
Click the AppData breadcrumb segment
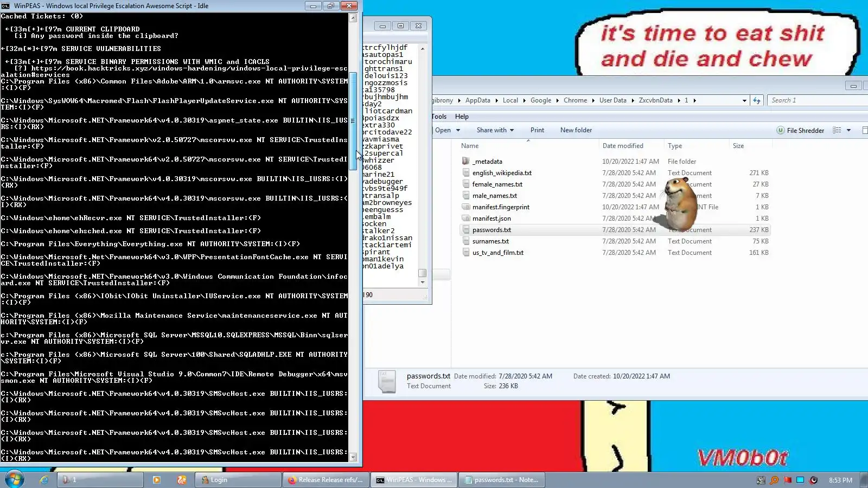(x=477, y=100)
